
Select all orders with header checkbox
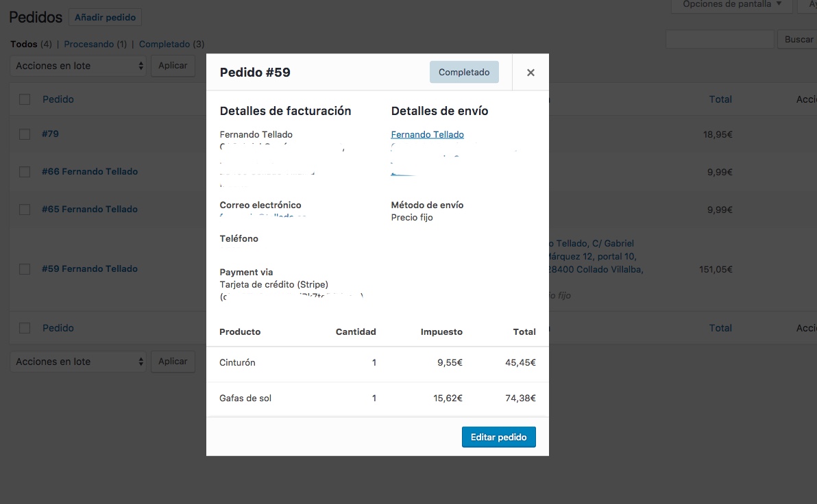pos(25,99)
